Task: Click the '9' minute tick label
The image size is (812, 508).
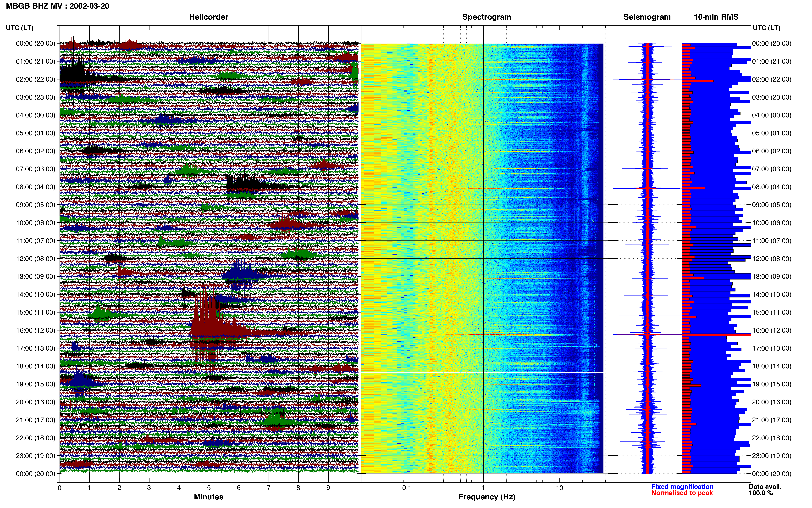Action: (x=328, y=488)
